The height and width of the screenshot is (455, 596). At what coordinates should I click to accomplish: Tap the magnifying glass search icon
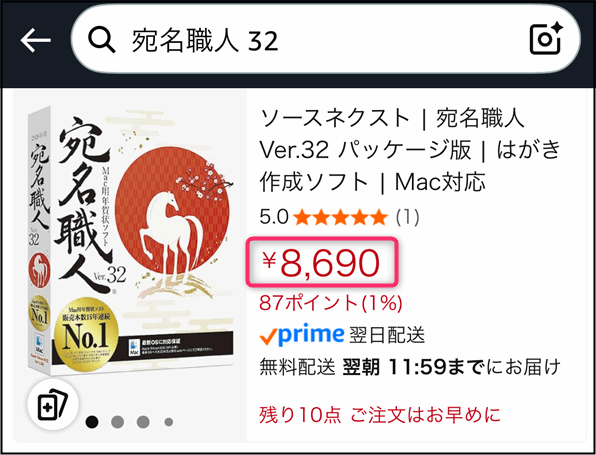(101, 40)
